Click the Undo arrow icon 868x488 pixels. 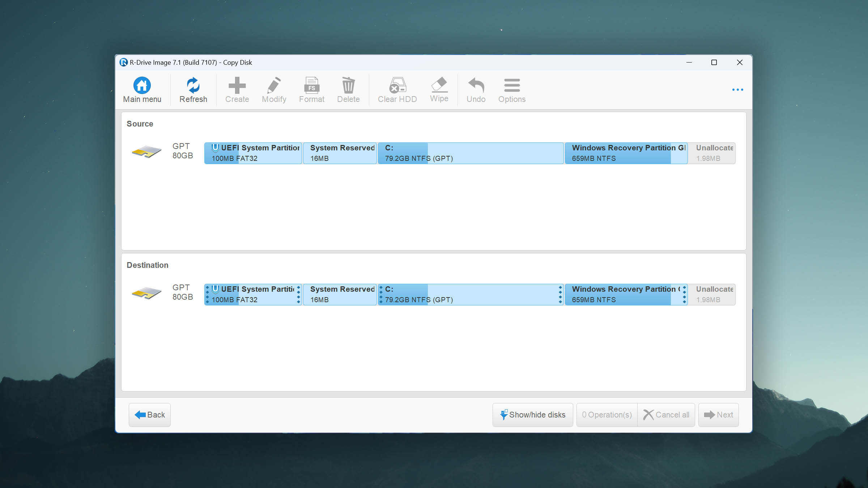(476, 86)
